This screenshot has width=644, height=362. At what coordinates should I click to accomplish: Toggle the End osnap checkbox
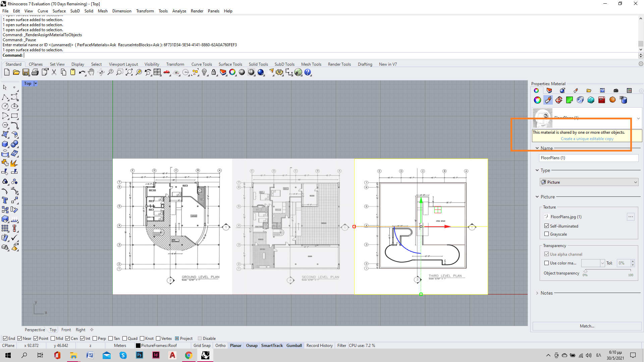click(5, 339)
